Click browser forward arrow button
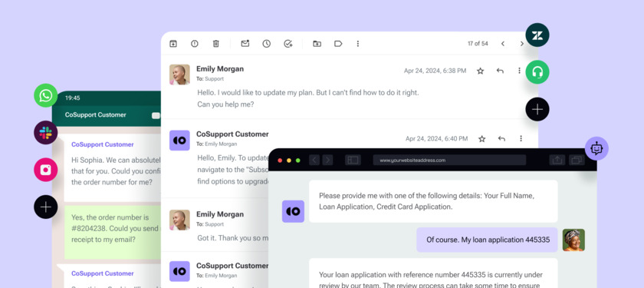Image resolution: width=644 pixels, height=288 pixels. [x=327, y=160]
